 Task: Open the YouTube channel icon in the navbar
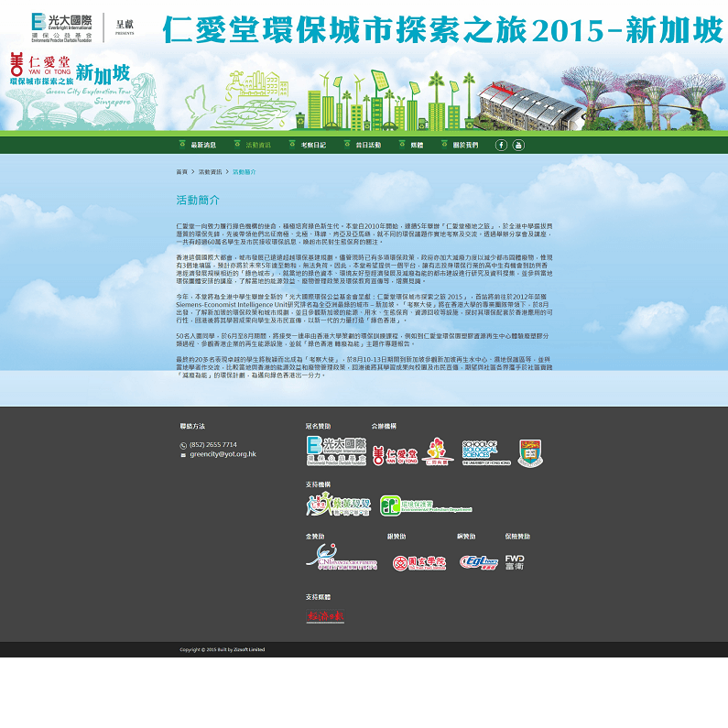[x=518, y=145]
